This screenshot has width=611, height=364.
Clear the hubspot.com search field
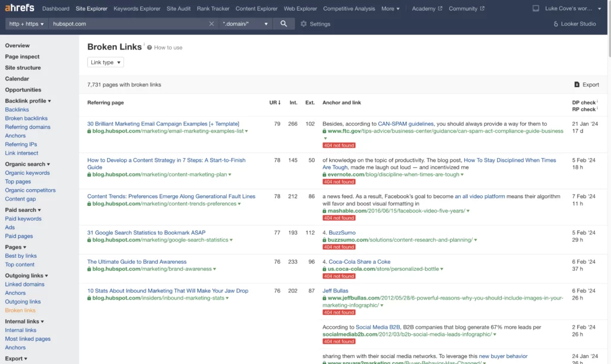point(211,24)
